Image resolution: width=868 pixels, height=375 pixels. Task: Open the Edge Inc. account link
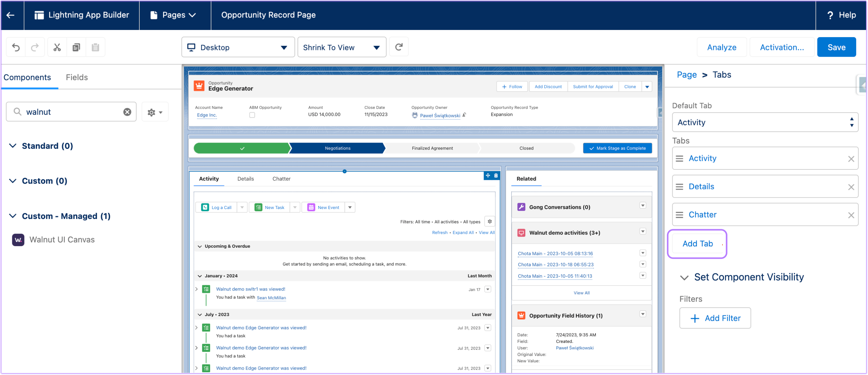coord(207,115)
